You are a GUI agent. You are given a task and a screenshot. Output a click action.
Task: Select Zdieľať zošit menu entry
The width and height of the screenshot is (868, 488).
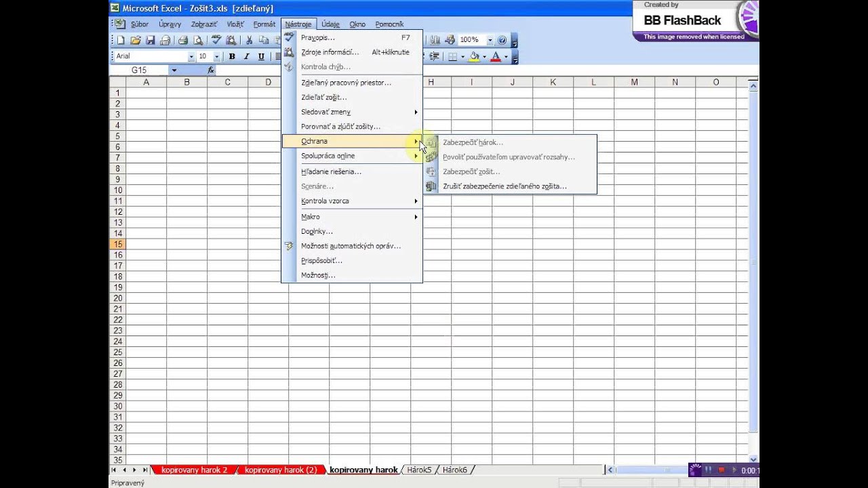tap(352, 98)
